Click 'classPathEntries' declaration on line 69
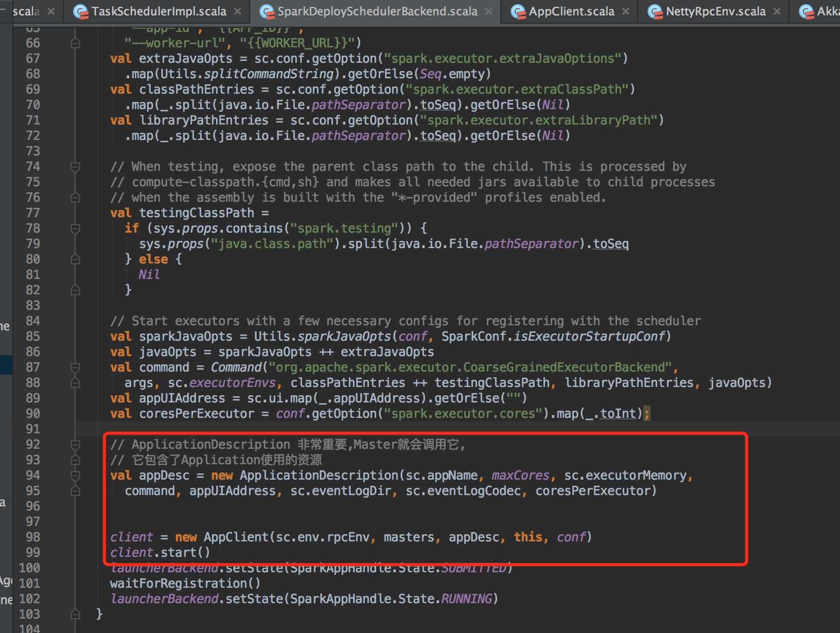Viewport: 840px width, 633px height. click(196, 90)
